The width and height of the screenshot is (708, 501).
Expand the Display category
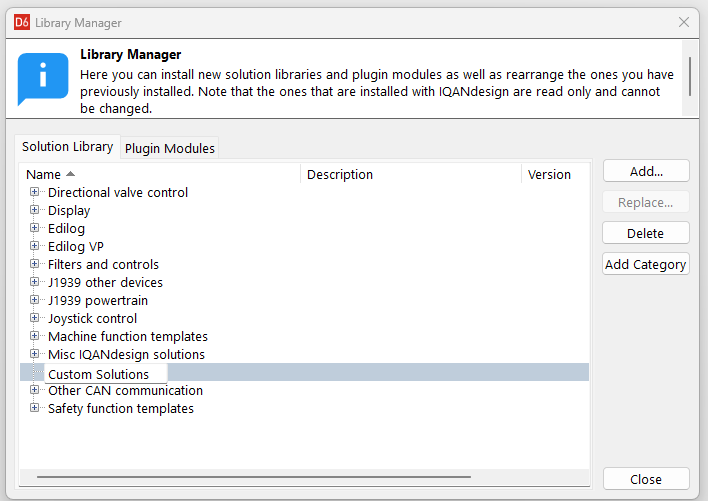[34, 210]
